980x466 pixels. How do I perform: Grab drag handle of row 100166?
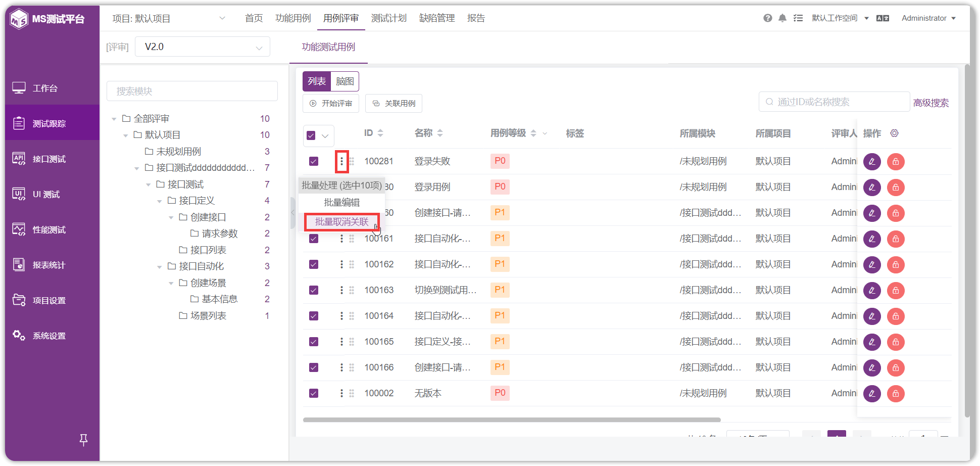pos(352,367)
